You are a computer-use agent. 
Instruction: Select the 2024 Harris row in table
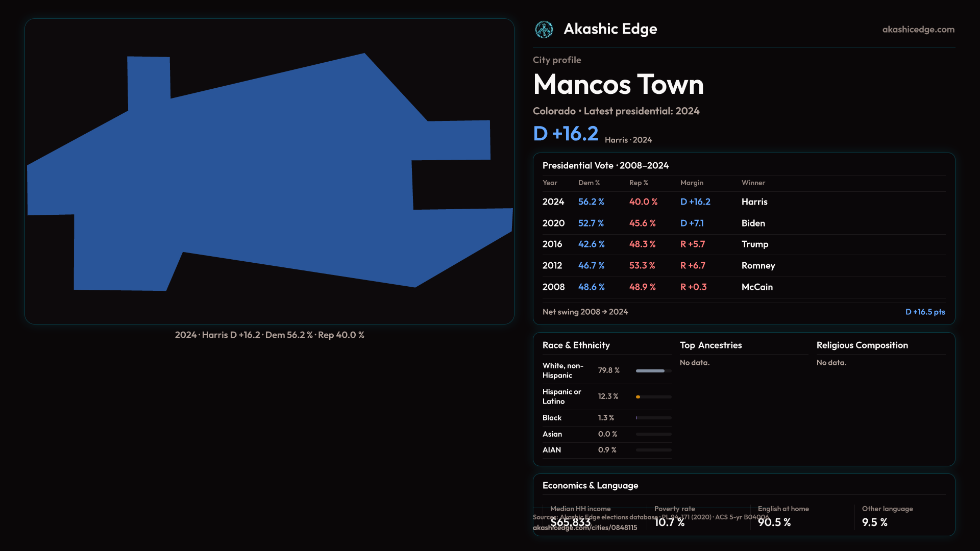point(743,202)
